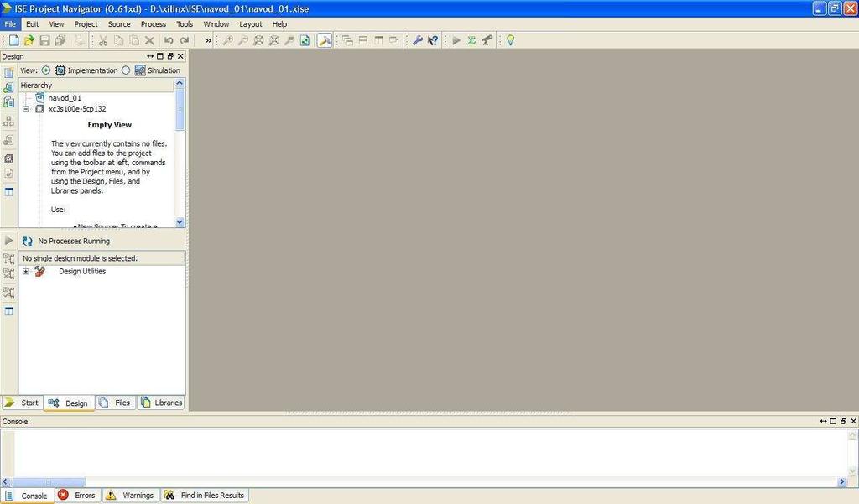Image resolution: width=859 pixels, height=504 pixels.
Task: Open the Window menu
Action: click(216, 24)
